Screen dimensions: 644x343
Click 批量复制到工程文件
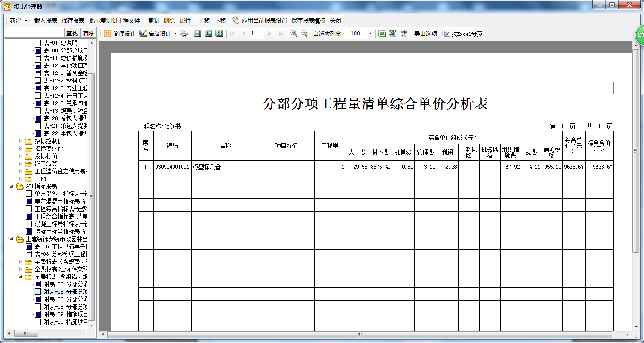pyautogui.click(x=115, y=21)
